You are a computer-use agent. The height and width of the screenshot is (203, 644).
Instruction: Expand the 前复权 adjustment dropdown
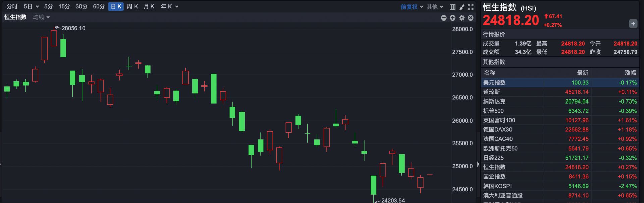412,7
